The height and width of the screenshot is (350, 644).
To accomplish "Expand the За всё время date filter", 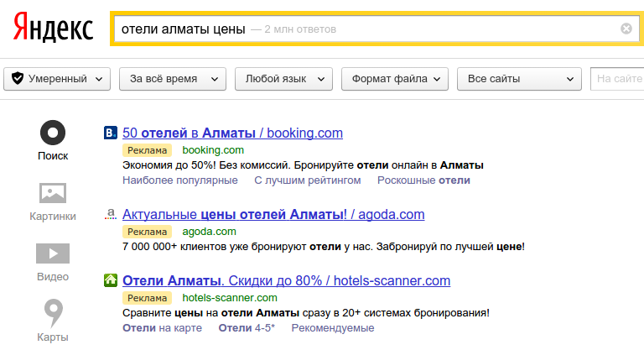I will pyautogui.click(x=173, y=79).
